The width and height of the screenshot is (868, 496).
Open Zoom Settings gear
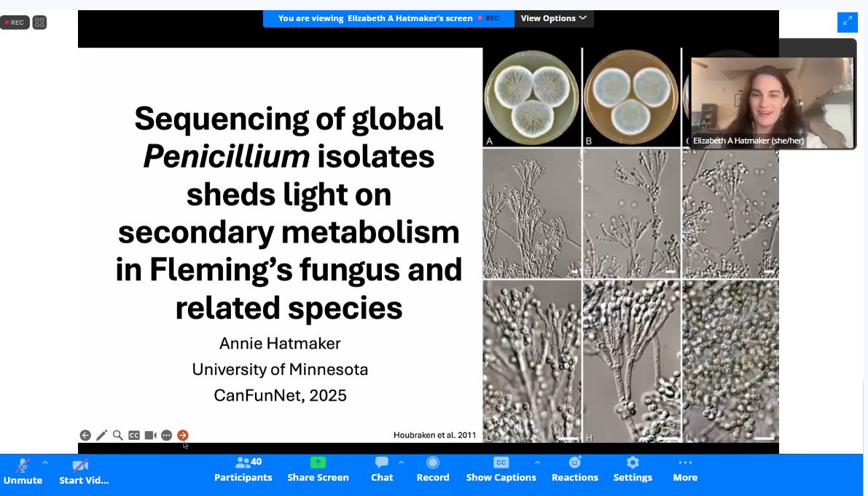pyautogui.click(x=633, y=468)
